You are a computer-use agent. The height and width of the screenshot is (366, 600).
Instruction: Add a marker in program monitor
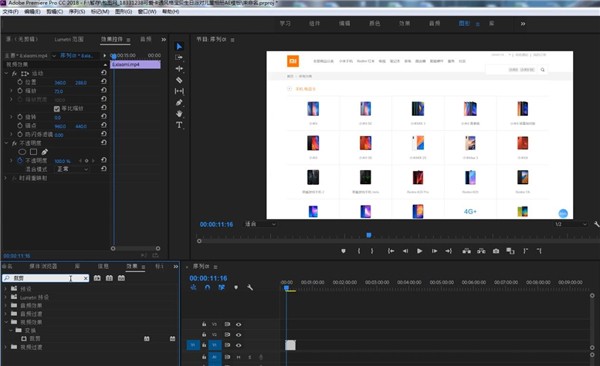click(343, 251)
